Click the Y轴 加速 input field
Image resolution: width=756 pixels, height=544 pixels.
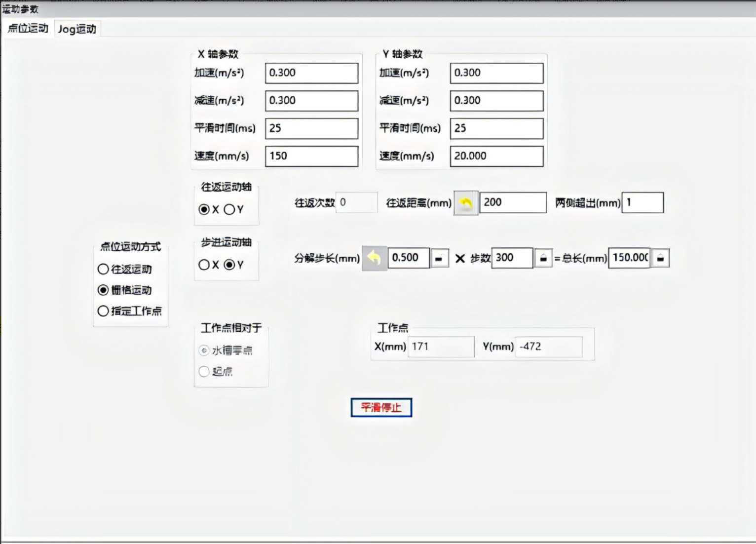(x=496, y=73)
